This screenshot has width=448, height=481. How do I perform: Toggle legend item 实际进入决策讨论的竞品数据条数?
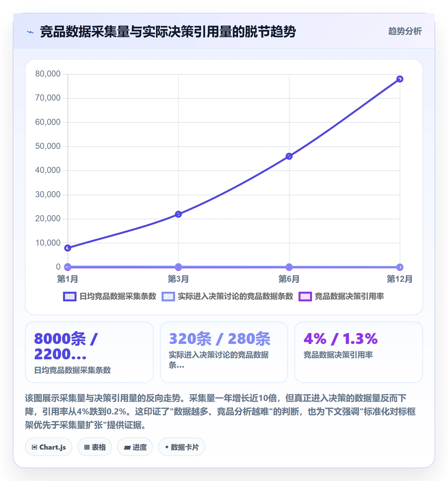(228, 296)
